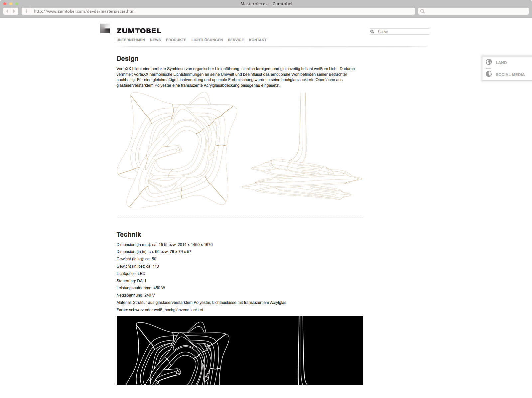Click the 'Gewicht (in kg): ca. 50' line
532x398 pixels.
tap(136, 259)
